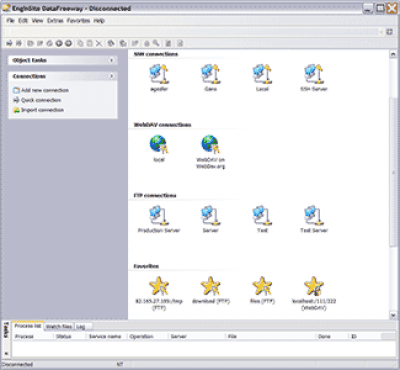Click the search magnifier toolbar icon

point(156,43)
